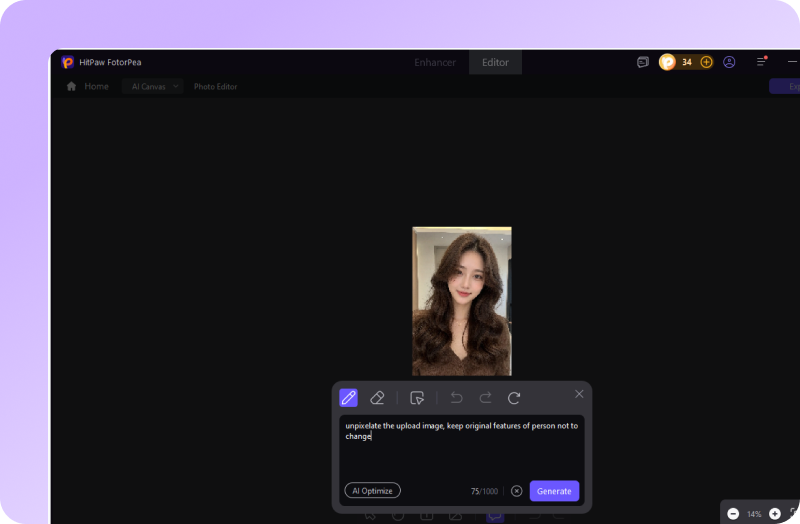Select the pencil brush tool

[x=348, y=397]
